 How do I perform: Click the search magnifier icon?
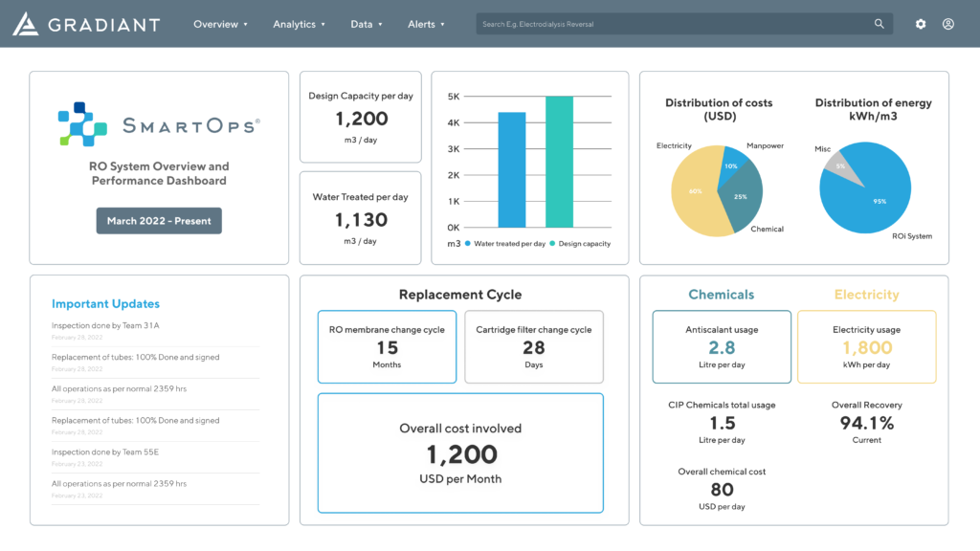pos(880,24)
